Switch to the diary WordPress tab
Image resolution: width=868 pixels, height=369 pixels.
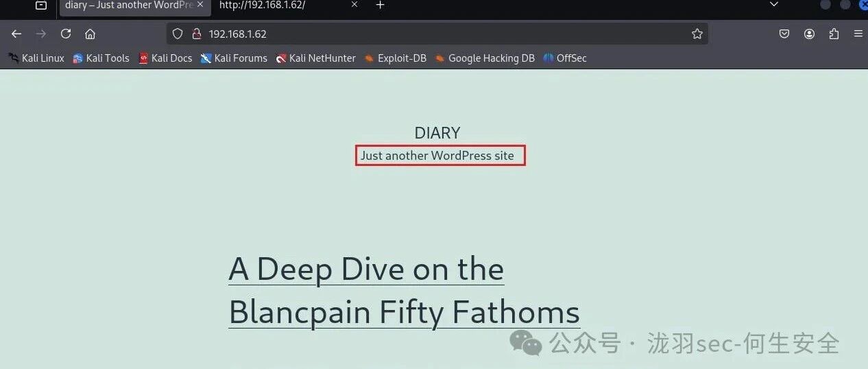135,7
